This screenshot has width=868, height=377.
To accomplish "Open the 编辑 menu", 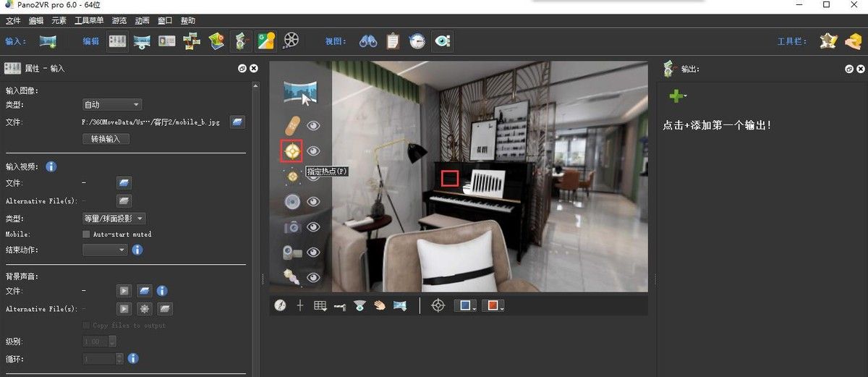I will [x=36, y=20].
